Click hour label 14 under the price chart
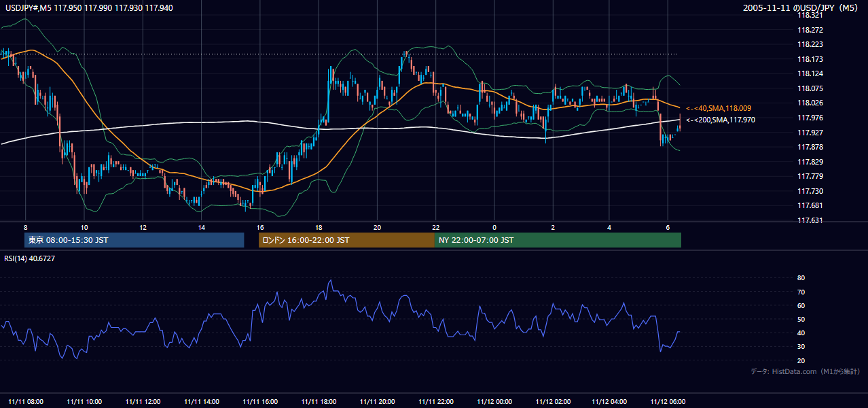 tap(201, 227)
